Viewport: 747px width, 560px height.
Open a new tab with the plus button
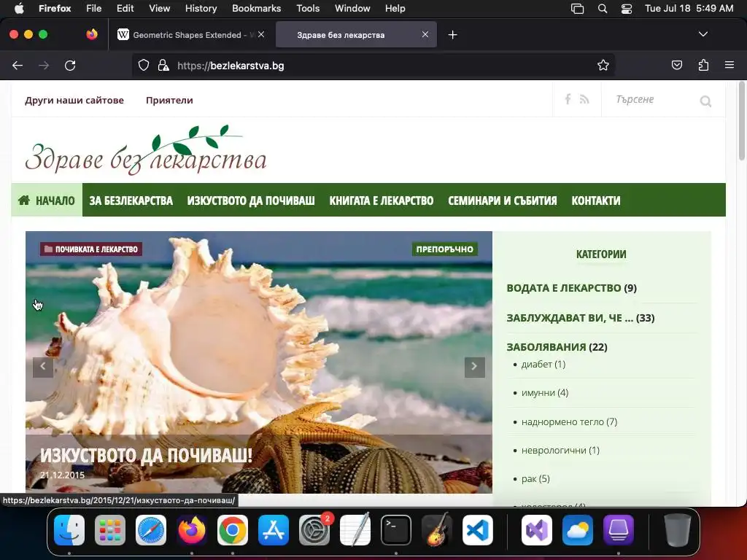452,35
